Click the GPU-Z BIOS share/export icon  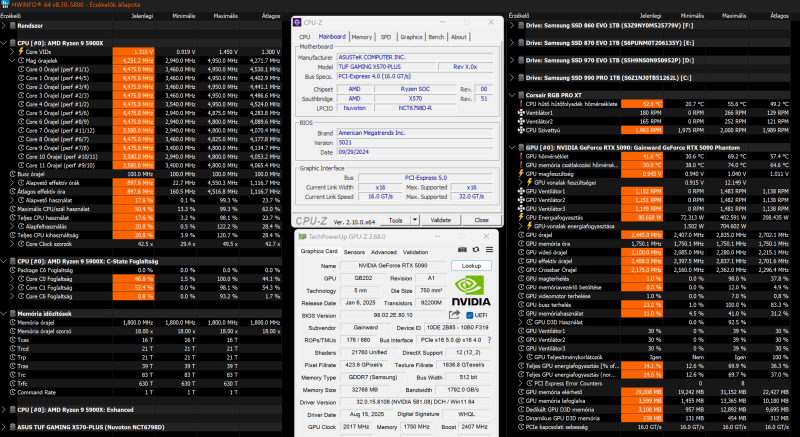(454, 315)
